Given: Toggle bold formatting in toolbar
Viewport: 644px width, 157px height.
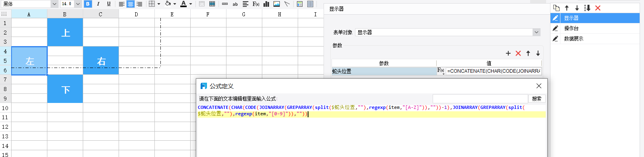Looking at the screenshot, I should point(88,4).
